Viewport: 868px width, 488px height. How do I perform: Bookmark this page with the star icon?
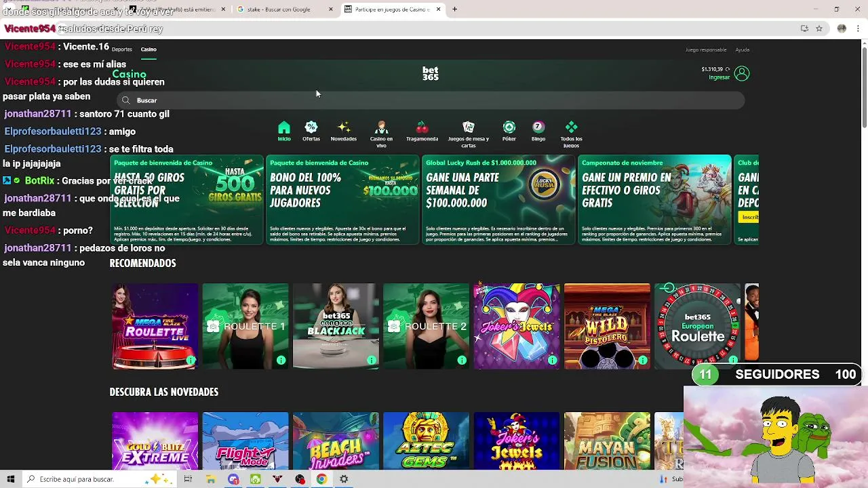(819, 28)
